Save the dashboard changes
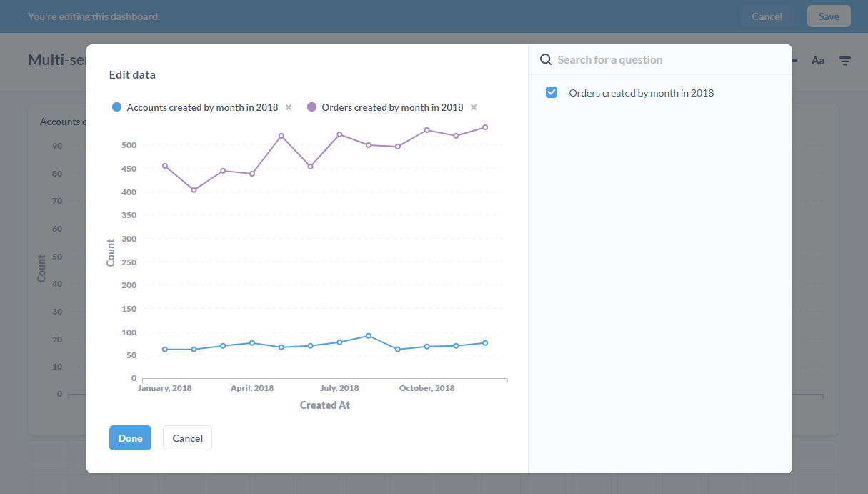The width and height of the screenshot is (868, 494). pyautogui.click(x=829, y=16)
